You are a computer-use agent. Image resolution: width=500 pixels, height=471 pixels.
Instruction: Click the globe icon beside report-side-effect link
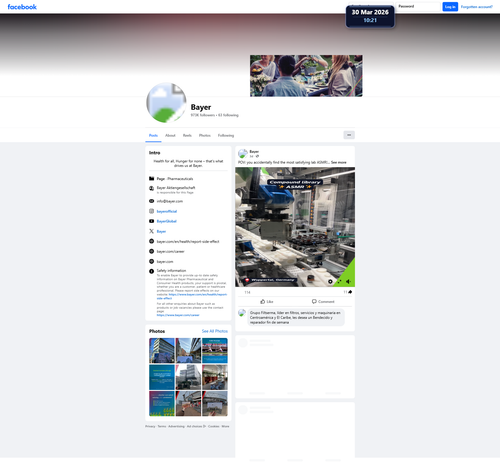[151, 241]
